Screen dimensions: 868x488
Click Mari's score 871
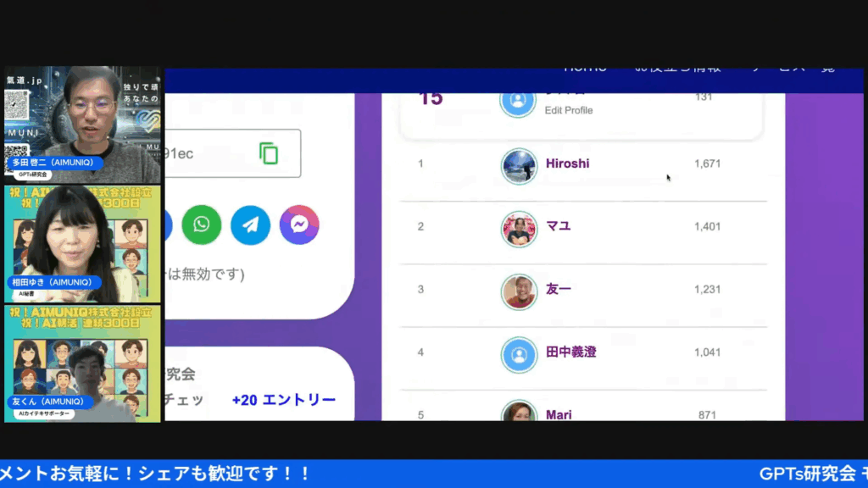(707, 415)
